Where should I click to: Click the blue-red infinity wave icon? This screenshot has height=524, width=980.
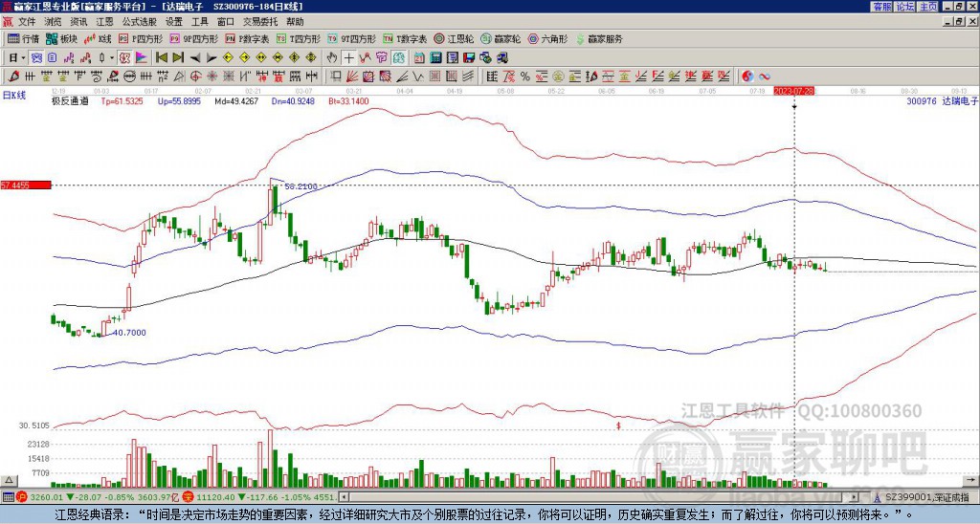coord(765,76)
